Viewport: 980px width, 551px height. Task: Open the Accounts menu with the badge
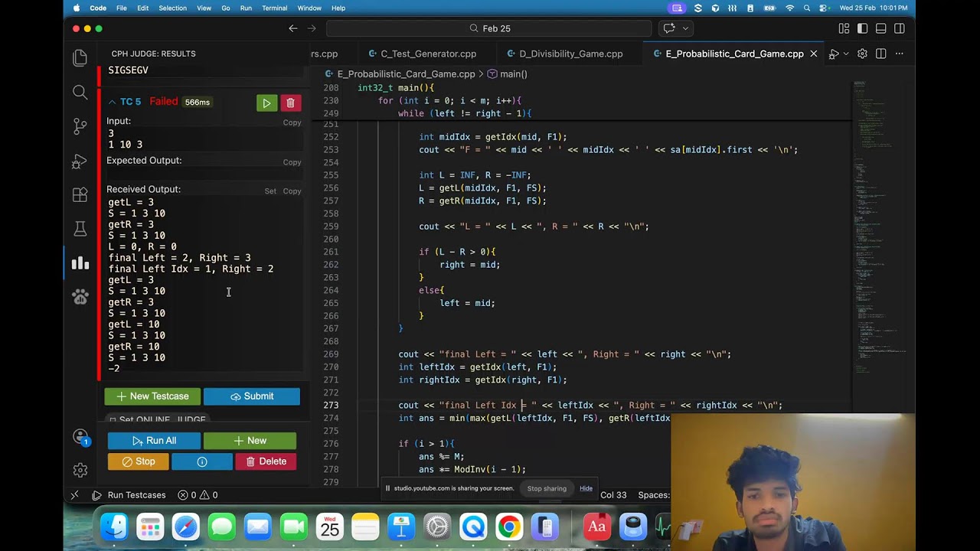coord(80,437)
